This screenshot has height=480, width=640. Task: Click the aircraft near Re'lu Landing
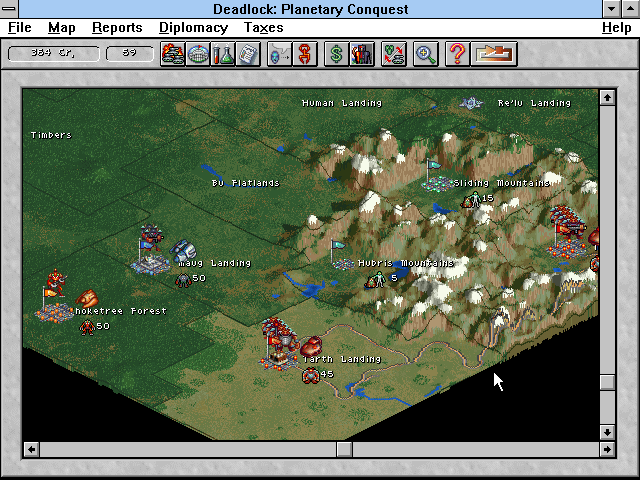tap(471, 103)
